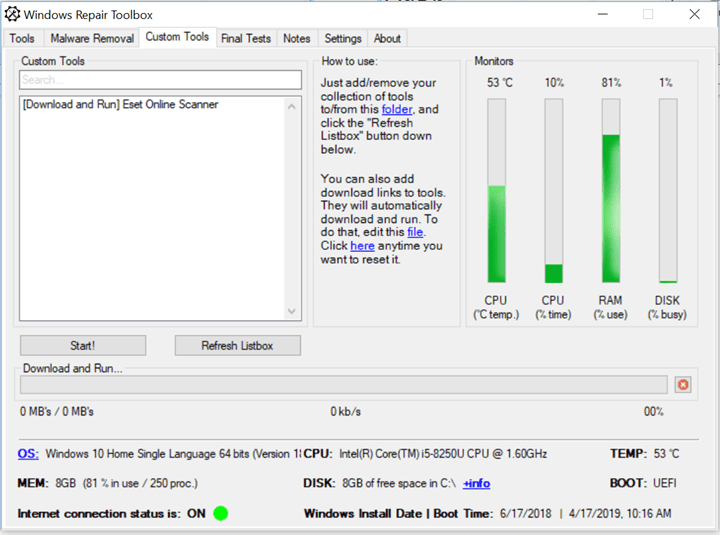Click the '6/17/2018' install date text
Screen dimensions: 720x535
[x=525, y=513]
